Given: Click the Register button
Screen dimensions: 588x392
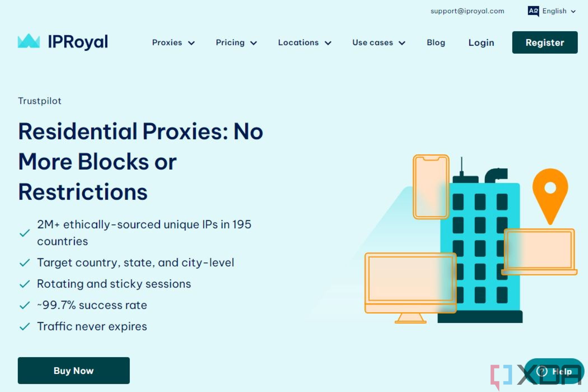Looking at the screenshot, I should point(545,43).
